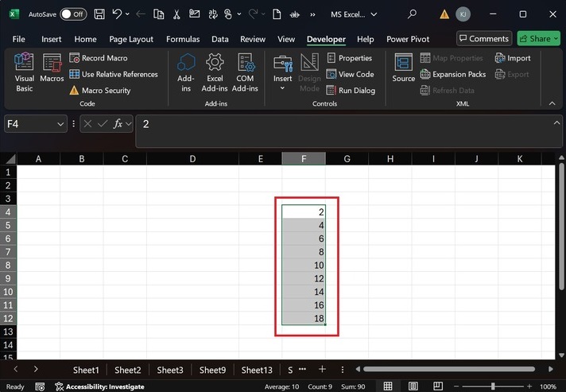Open the Name Box dropdown arrow
Screen dimensions: 566x392
[x=61, y=124]
